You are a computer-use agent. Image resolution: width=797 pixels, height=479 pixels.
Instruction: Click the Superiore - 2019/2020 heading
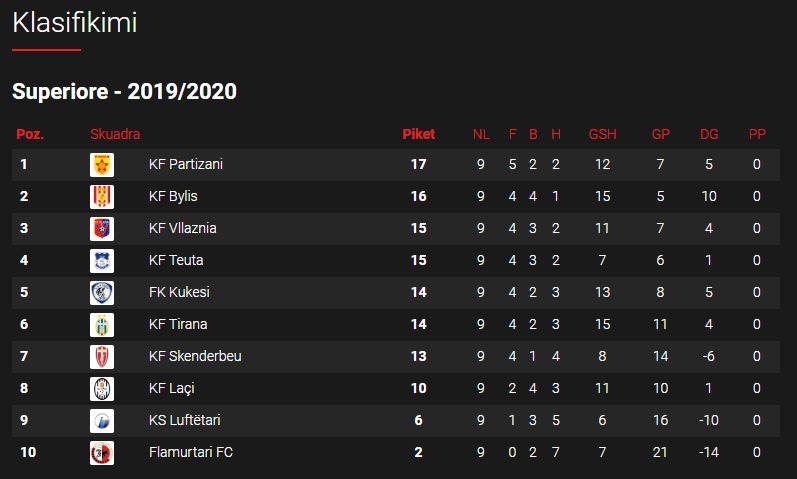click(124, 92)
